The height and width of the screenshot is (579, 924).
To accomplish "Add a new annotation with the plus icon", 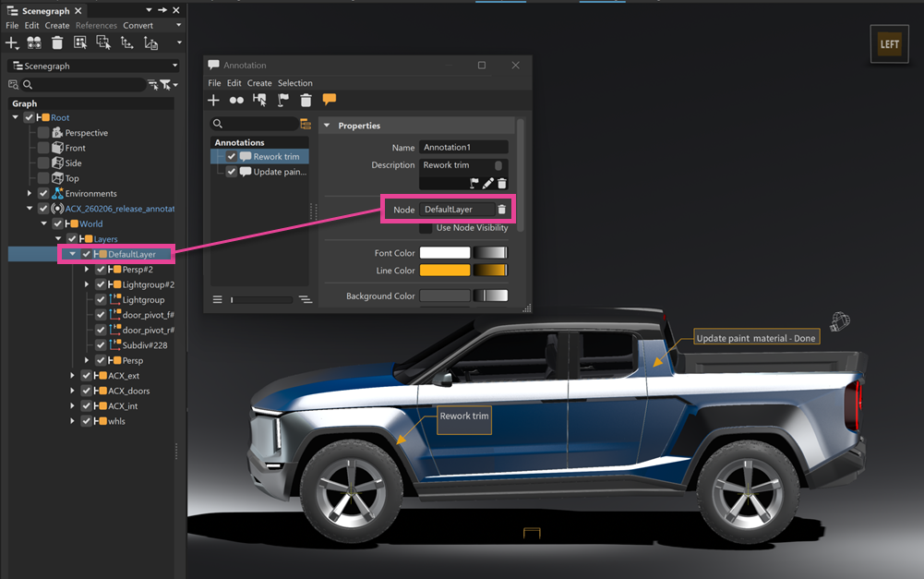I will tap(213, 101).
